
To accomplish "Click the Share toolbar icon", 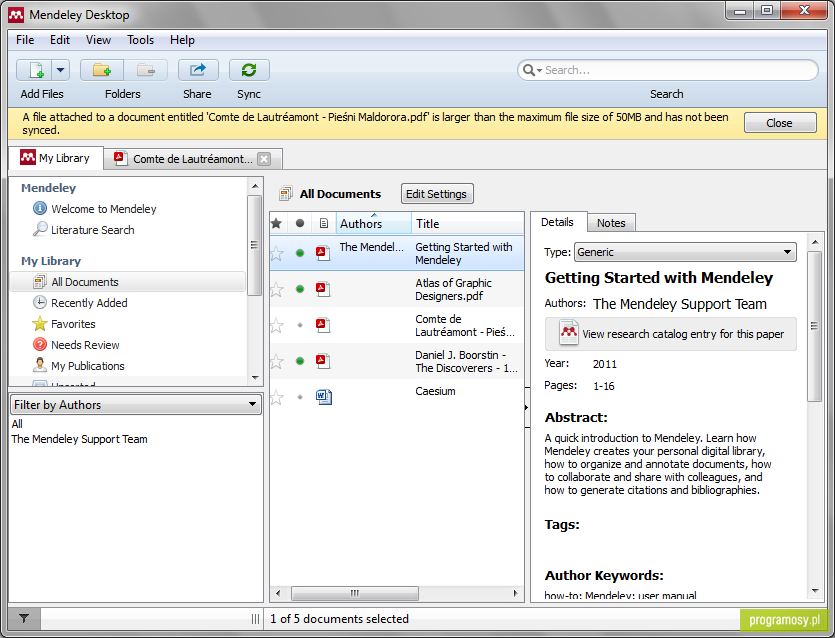I will tap(198, 70).
